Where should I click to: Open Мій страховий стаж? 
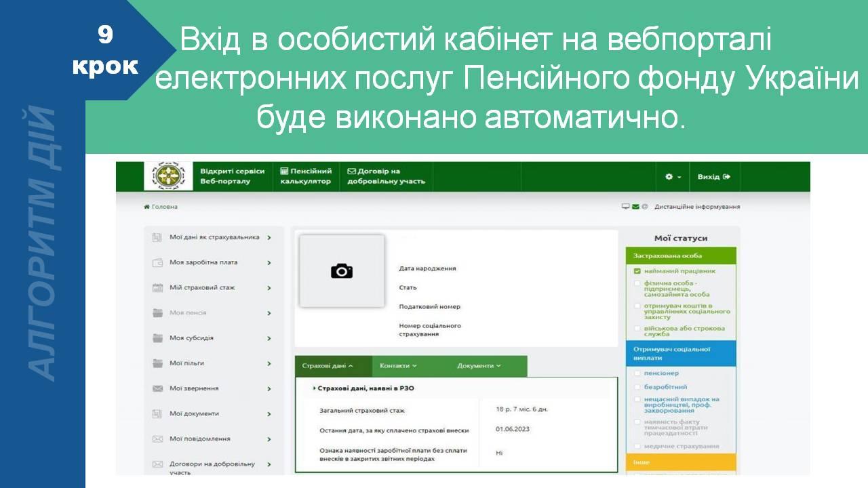pos(202,287)
